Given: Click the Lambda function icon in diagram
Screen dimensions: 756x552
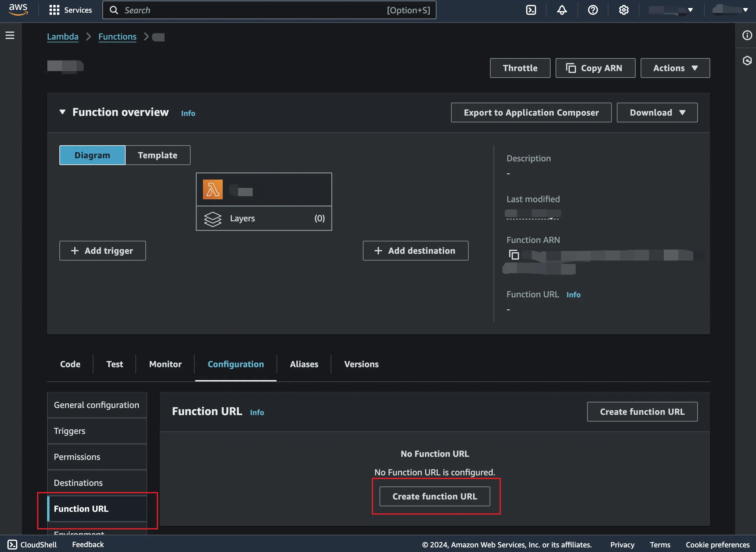Looking at the screenshot, I should [213, 189].
